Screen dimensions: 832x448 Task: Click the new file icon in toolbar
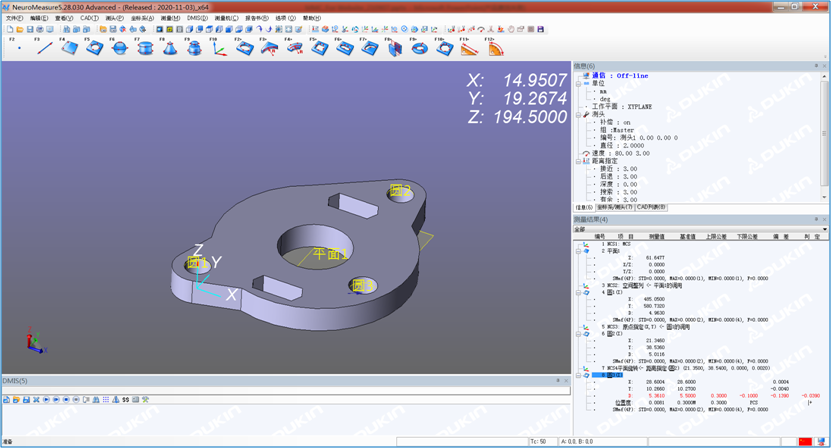coord(9,30)
